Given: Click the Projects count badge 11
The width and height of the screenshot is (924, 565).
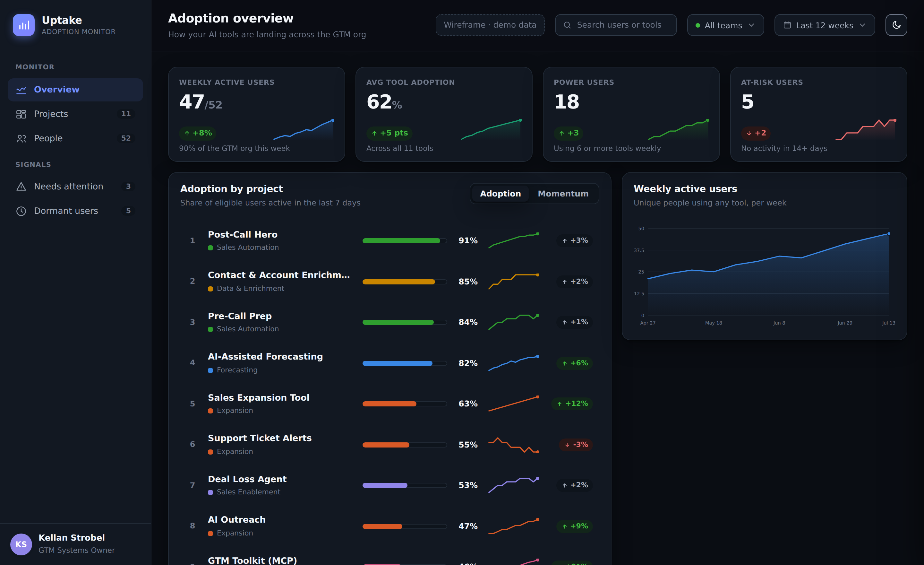Looking at the screenshot, I should 126,114.
